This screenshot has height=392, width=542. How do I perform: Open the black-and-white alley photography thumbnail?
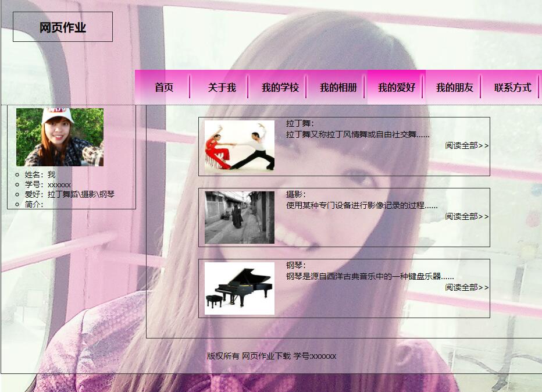click(239, 217)
